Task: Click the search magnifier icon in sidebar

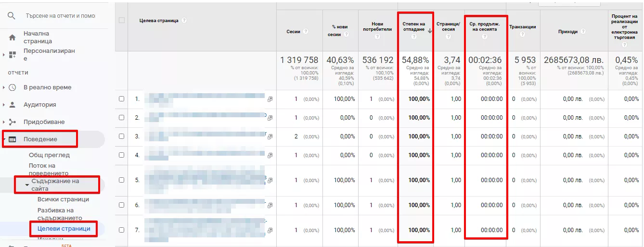Action: 12,16
